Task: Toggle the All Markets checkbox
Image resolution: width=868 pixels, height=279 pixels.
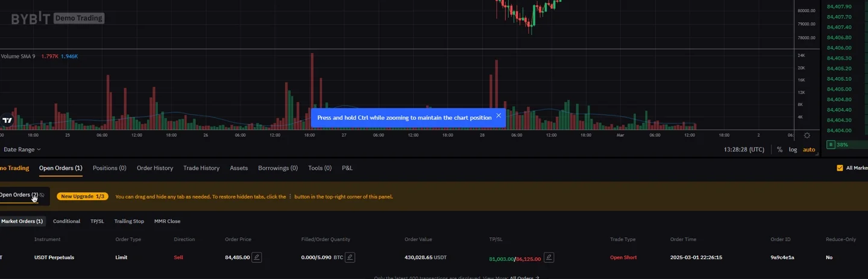Action: [840, 168]
